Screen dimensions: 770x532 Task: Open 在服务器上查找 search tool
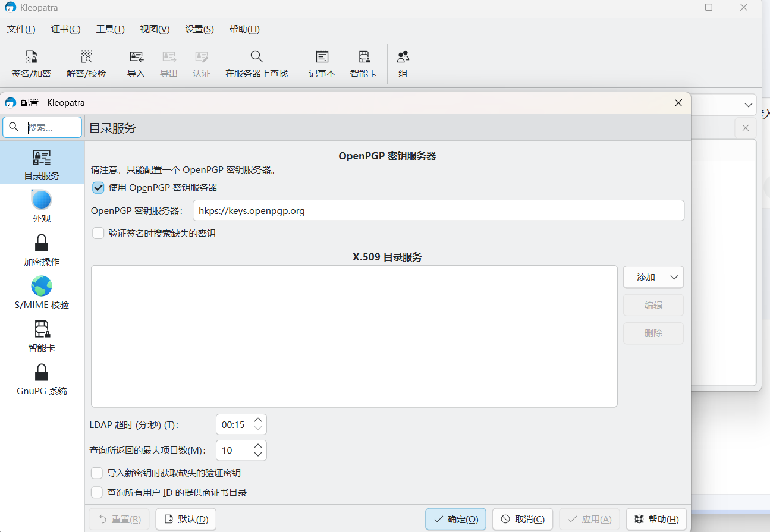coord(256,64)
